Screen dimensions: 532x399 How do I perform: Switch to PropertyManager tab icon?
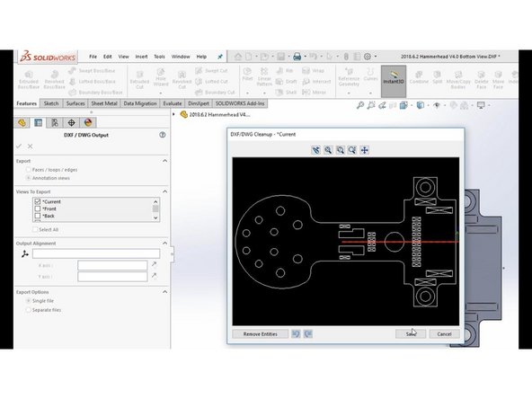[x=39, y=122]
